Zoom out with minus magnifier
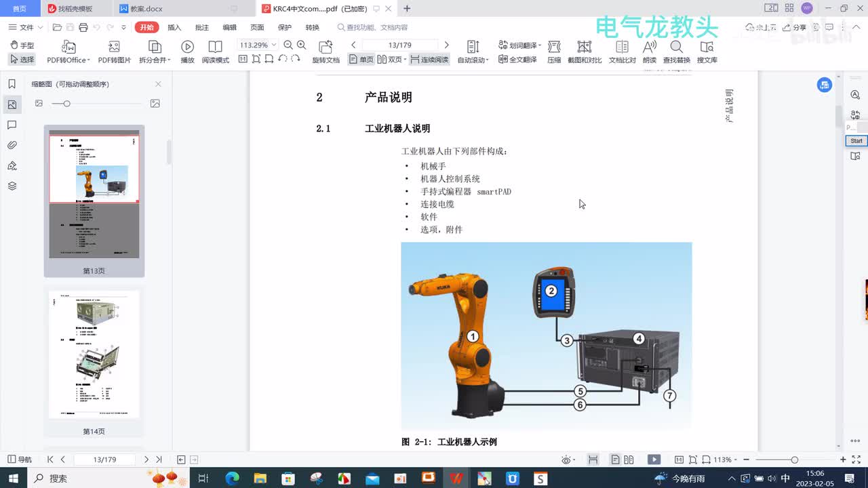 [x=288, y=45]
